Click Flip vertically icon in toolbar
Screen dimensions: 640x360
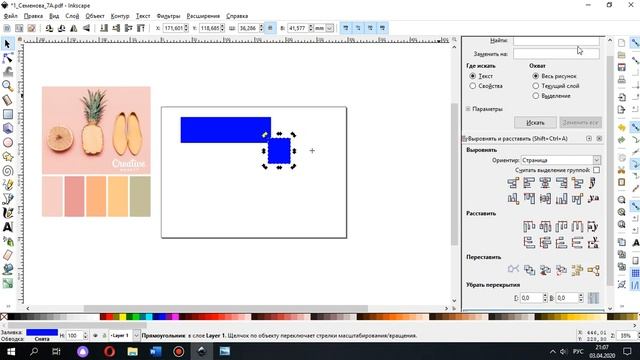point(87,28)
